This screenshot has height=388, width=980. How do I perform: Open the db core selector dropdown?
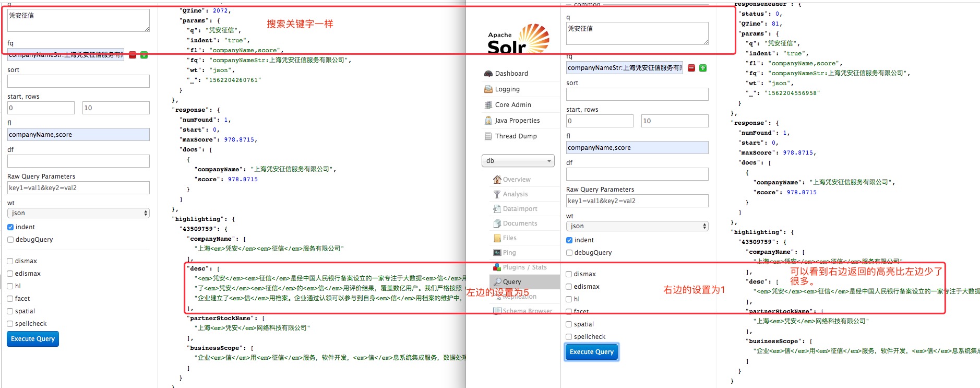click(518, 161)
